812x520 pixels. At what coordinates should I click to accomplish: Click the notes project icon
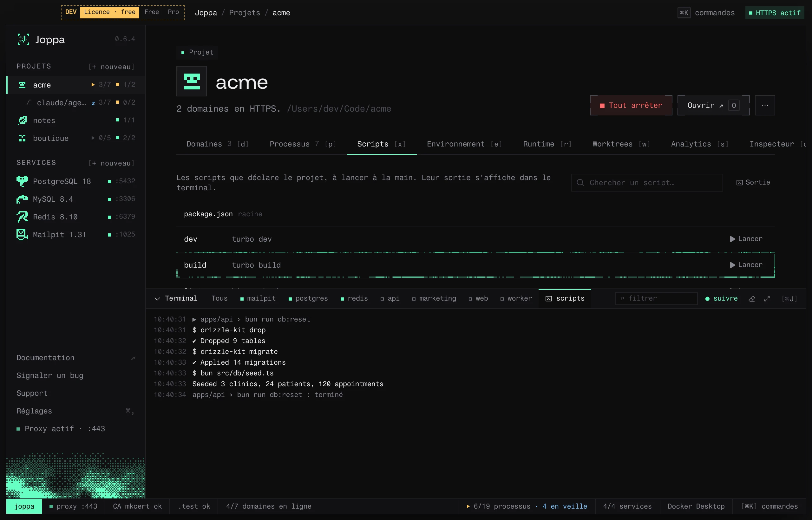(x=22, y=120)
